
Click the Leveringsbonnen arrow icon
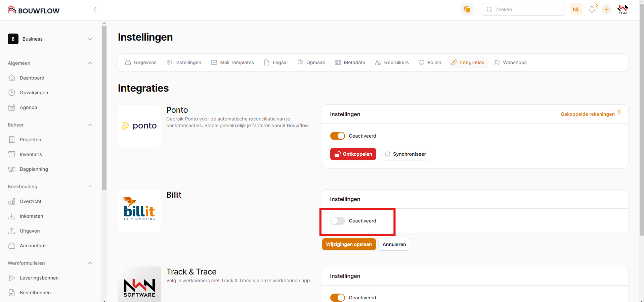[12, 278]
